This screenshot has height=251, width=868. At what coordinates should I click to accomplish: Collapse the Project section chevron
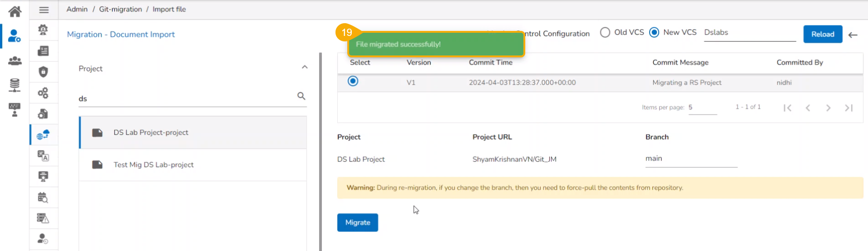click(x=305, y=67)
